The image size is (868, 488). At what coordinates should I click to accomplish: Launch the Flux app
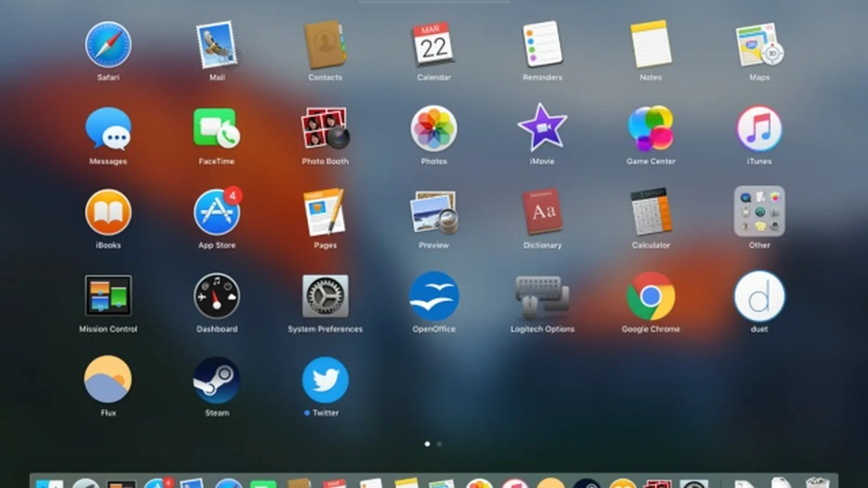tap(108, 380)
